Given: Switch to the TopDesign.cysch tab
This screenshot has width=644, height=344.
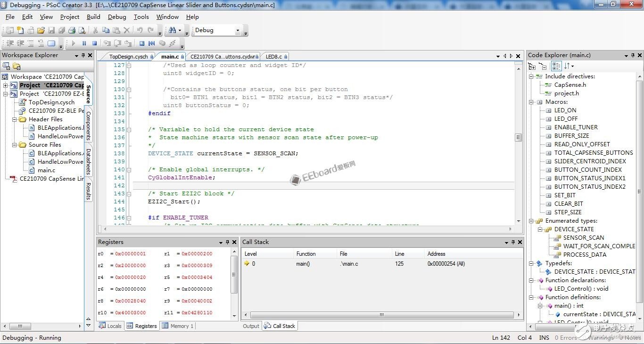Looking at the screenshot, I should tap(128, 57).
